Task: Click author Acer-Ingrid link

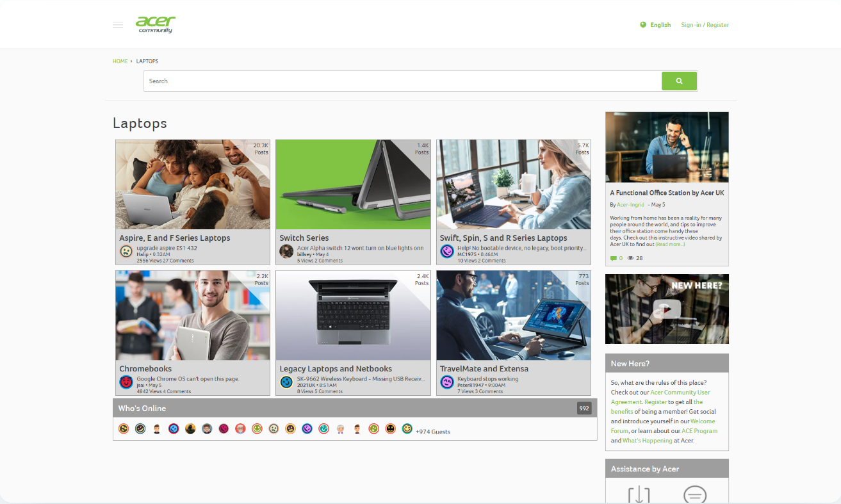Action: coord(631,205)
